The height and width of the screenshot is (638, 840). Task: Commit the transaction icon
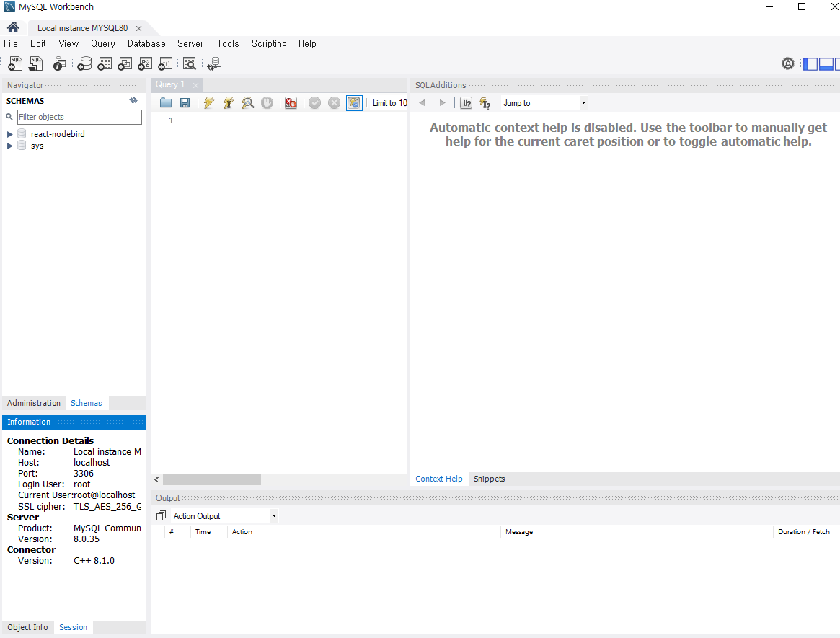coord(314,103)
